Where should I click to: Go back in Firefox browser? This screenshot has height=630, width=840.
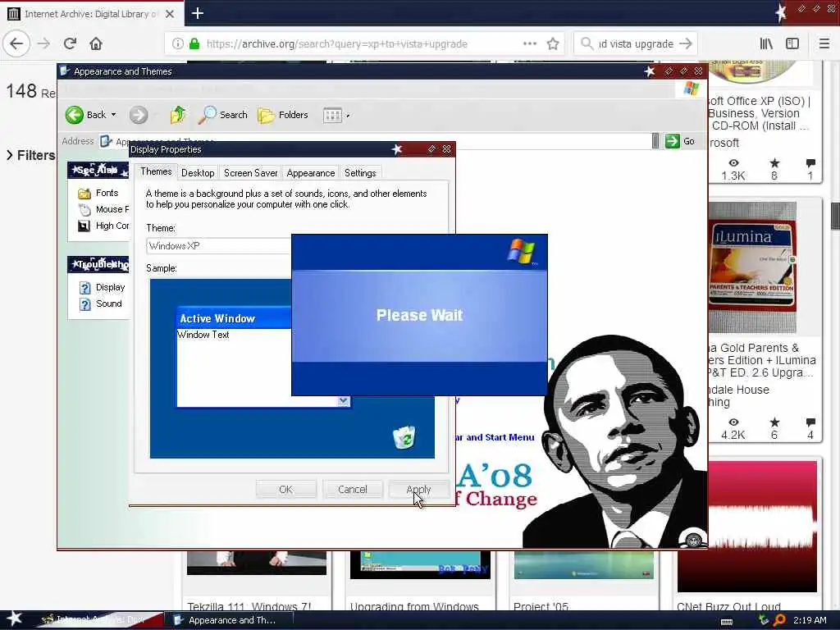(16, 43)
